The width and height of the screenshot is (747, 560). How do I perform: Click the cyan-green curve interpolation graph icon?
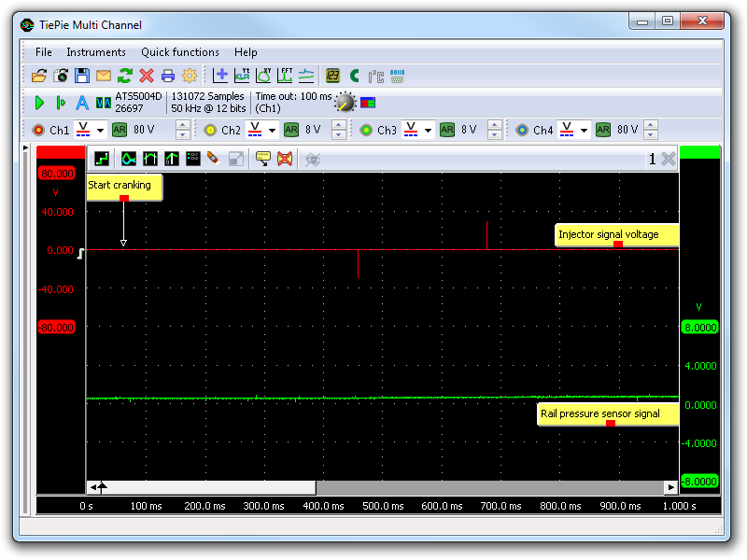click(x=128, y=159)
